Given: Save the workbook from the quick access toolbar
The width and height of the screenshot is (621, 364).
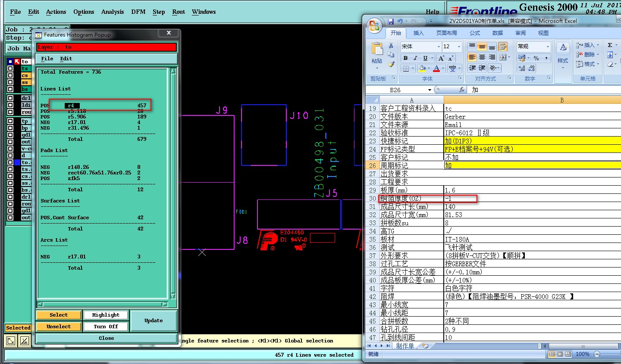Looking at the screenshot, I should pos(391,21).
